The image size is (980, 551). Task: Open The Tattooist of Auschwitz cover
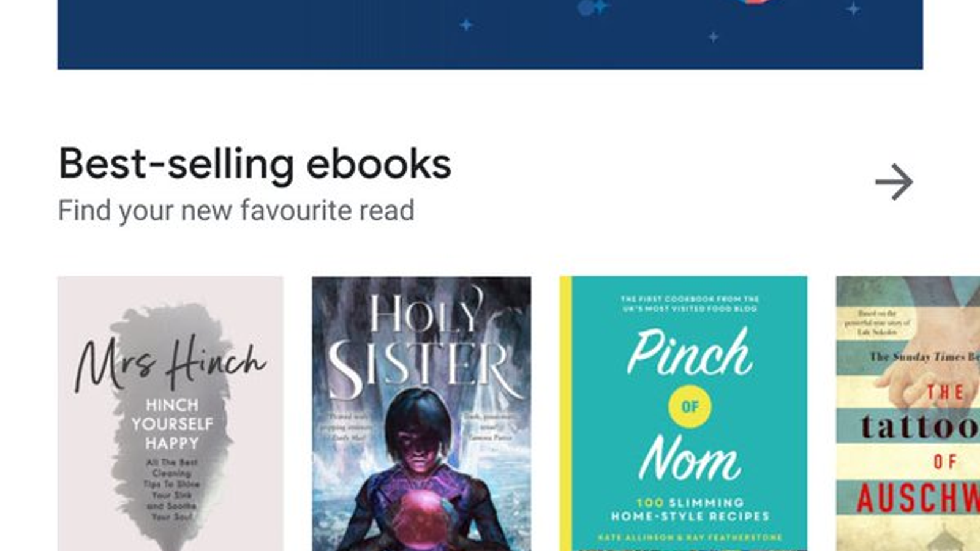click(908, 413)
